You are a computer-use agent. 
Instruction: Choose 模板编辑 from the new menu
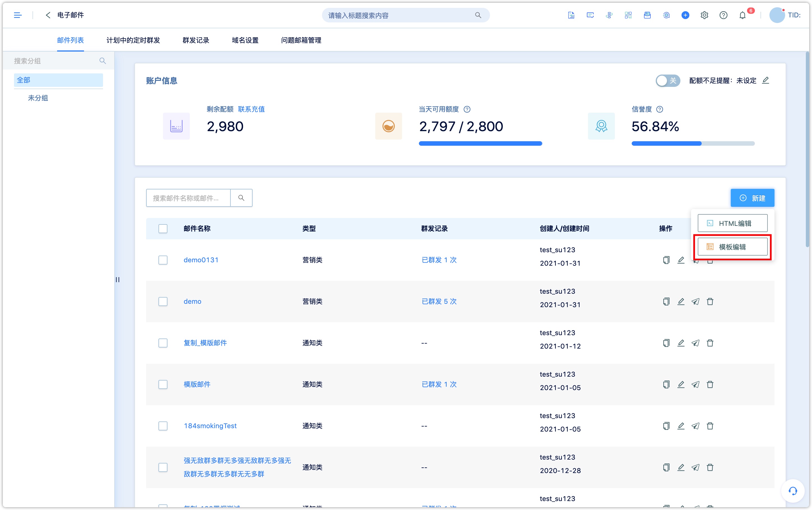tap(732, 247)
